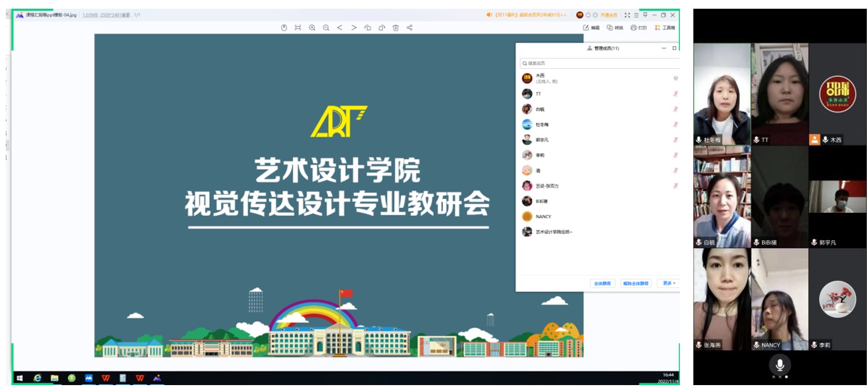Share the image via the share icon
This screenshot has width=868, height=388.
click(410, 27)
